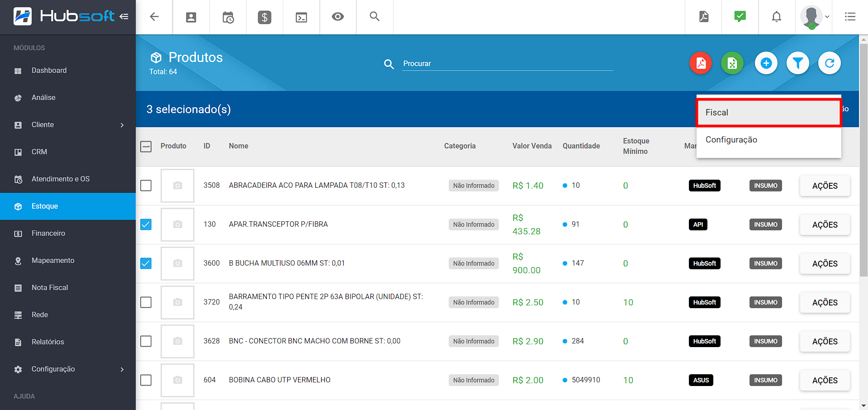Click the BOBINA CABO UTP photo thumbnail

pos(178,380)
